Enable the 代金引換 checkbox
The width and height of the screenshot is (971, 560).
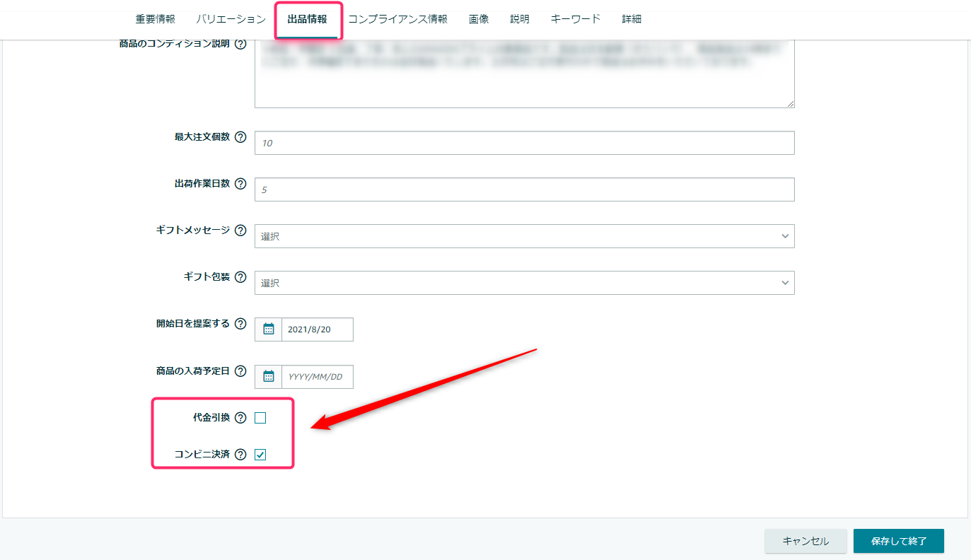(x=260, y=418)
